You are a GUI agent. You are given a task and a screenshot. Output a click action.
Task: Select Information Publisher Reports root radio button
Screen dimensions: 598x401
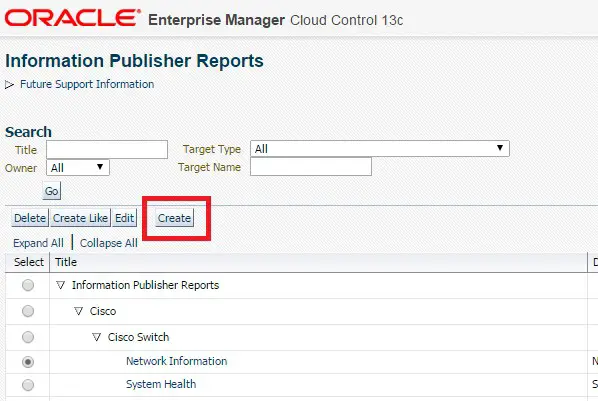pyautogui.click(x=28, y=285)
